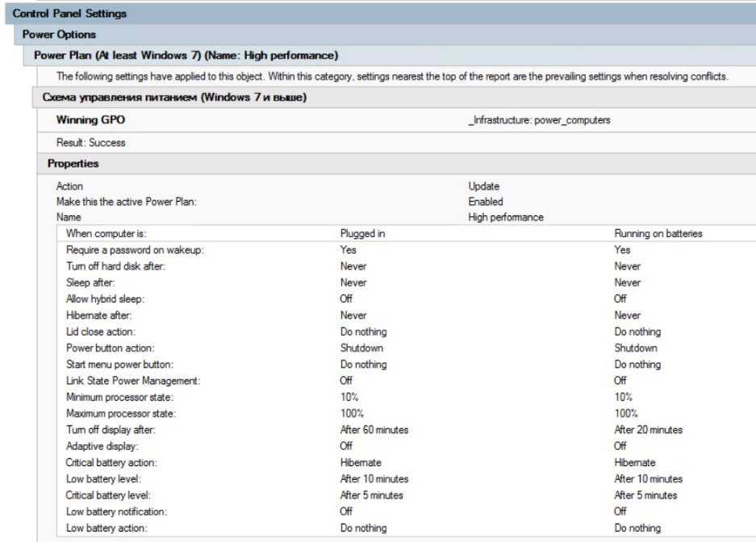Click battery Shutdown power button value
Image resolution: width=756 pixels, height=542 pixels.
636,348
